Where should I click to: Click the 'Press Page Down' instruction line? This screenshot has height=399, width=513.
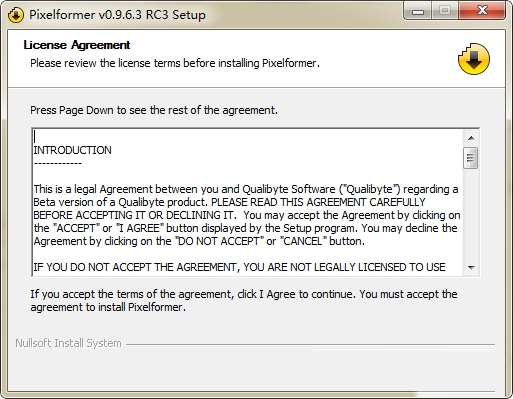(154, 110)
